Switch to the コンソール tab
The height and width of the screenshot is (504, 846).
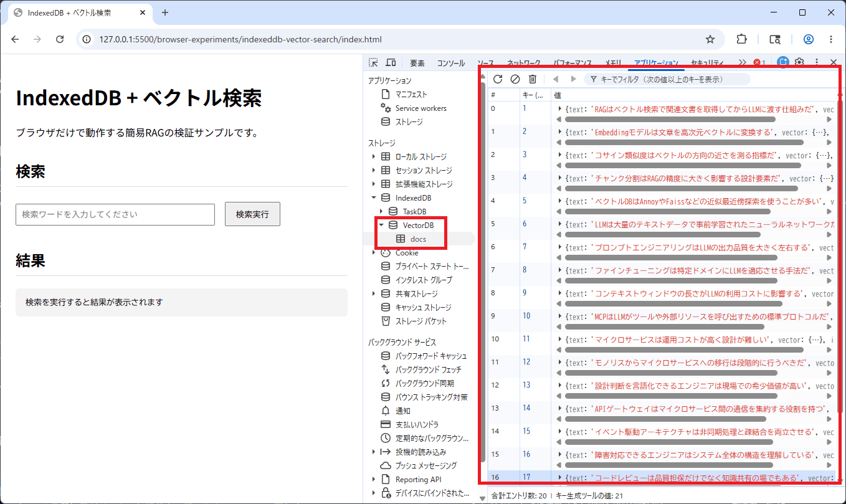point(450,63)
